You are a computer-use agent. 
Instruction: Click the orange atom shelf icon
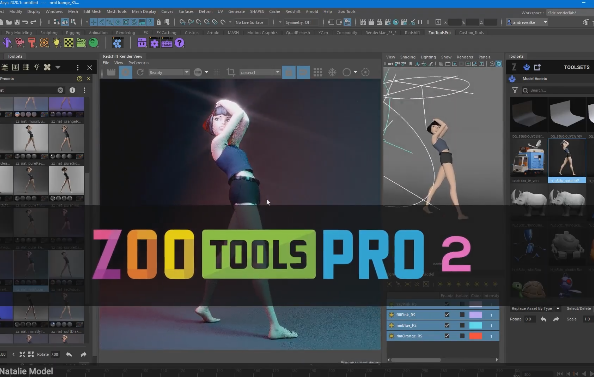tap(44, 43)
